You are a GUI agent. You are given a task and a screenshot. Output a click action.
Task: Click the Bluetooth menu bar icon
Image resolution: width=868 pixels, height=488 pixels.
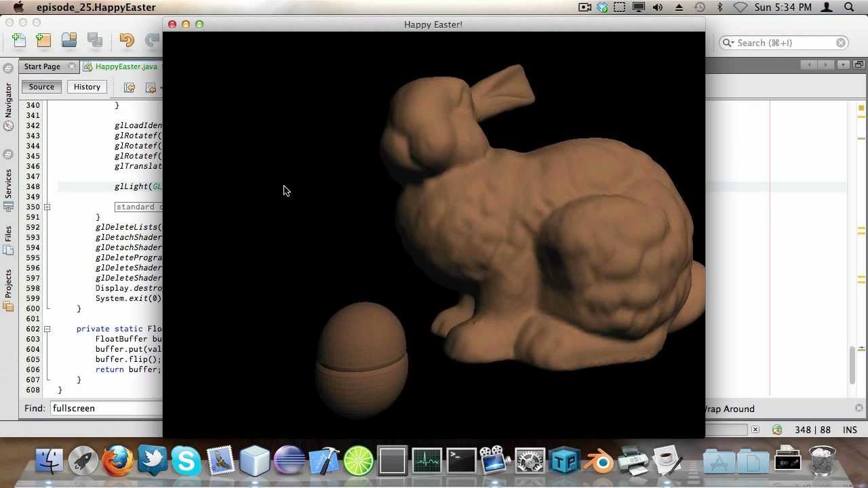pos(719,7)
